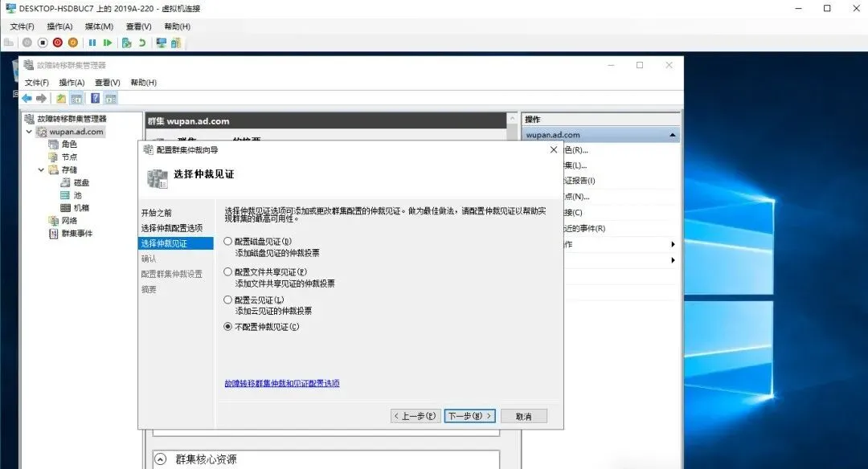
Task: Click the back arrow in cluster manager toolbar
Action: 27,98
